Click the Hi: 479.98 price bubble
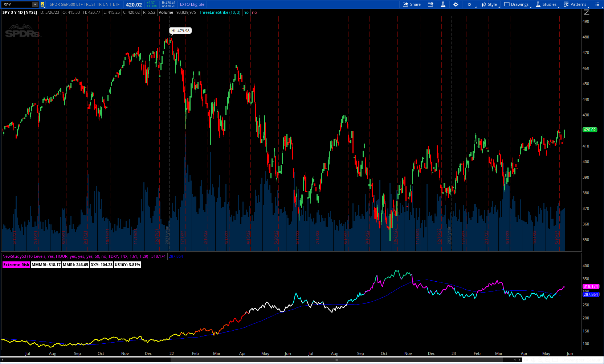The height and width of the screenshot is (364, 604). [x=180, y=31]
